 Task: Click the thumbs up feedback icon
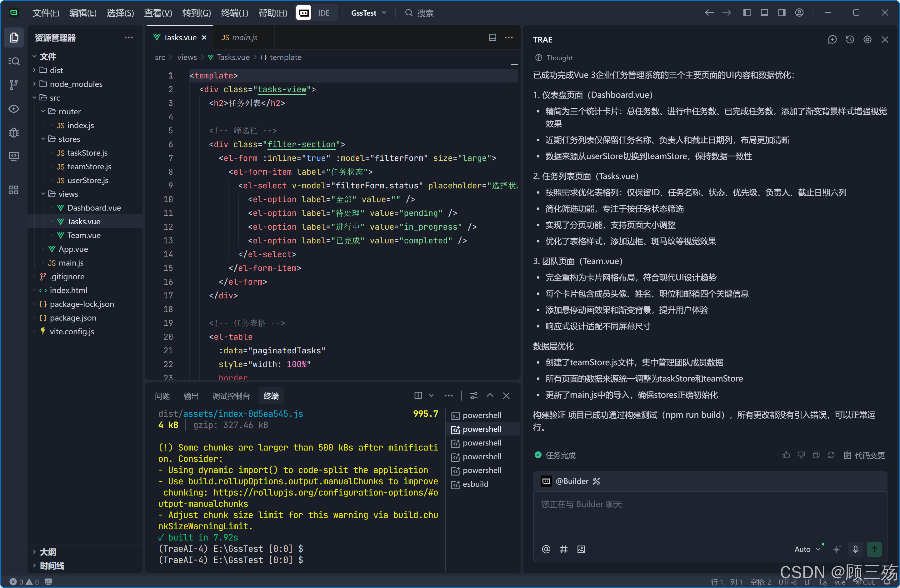tap(786, 455)
